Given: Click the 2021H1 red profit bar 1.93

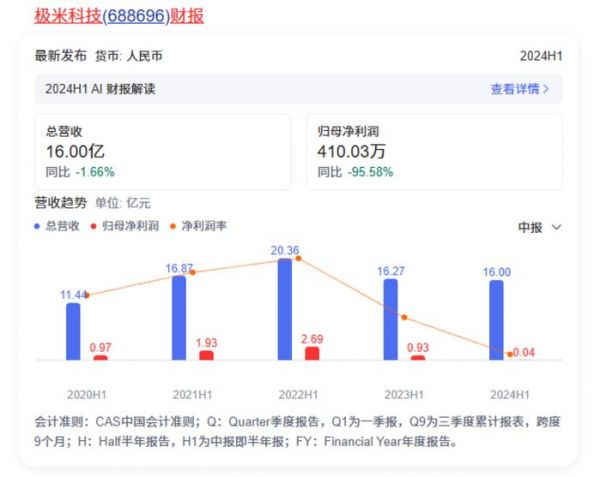Looking at the screenshot, I should (x=206, y=355).
